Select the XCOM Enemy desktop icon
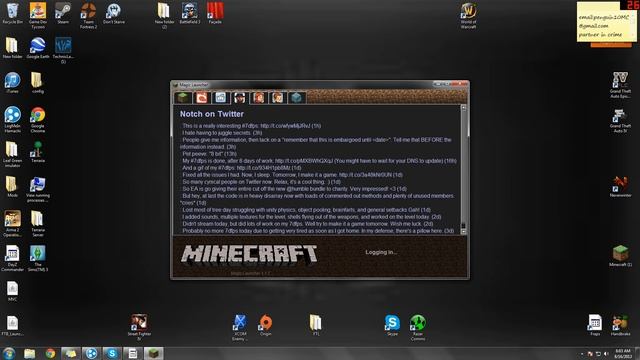Image resolution: width=640 pixels, height=360 pixels. [x=240, y=327]
